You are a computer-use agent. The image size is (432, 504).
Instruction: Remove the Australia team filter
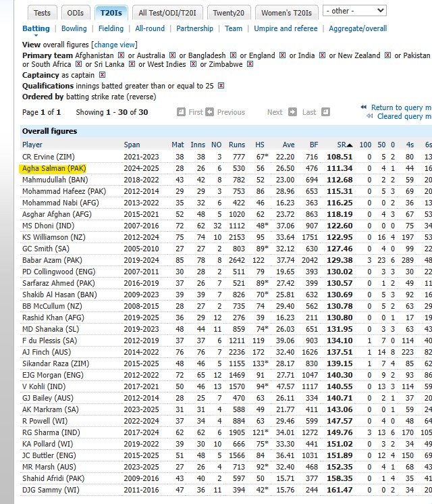(173, 55)
